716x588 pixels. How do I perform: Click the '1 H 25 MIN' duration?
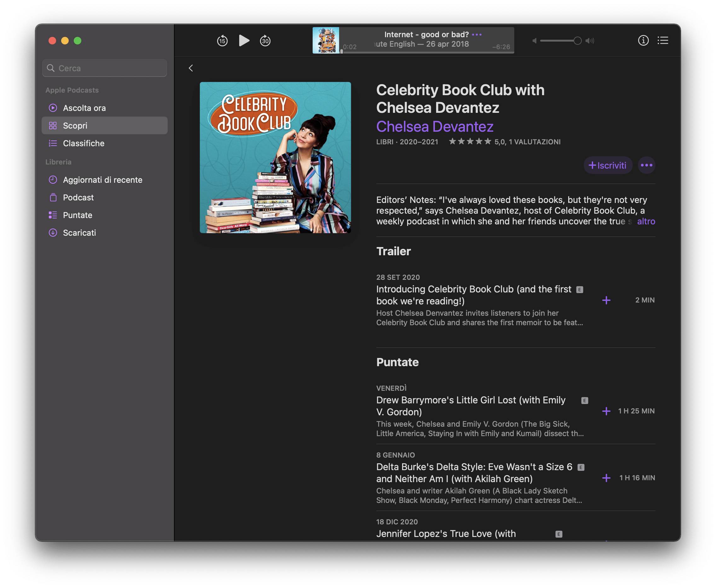[636, 411]
